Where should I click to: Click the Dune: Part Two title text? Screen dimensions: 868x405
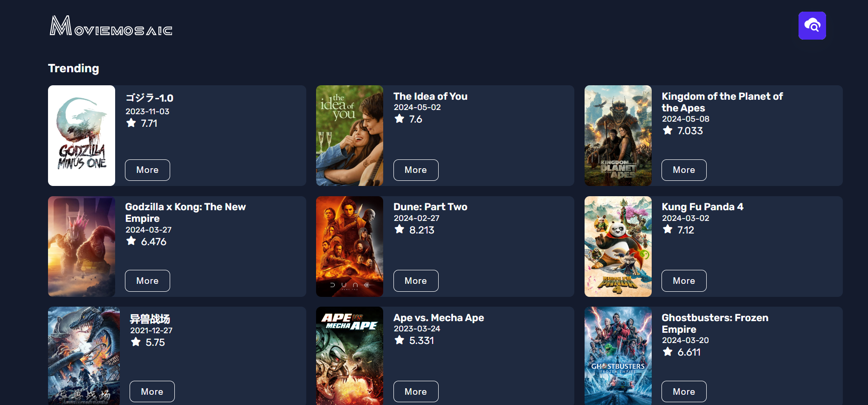430,207
